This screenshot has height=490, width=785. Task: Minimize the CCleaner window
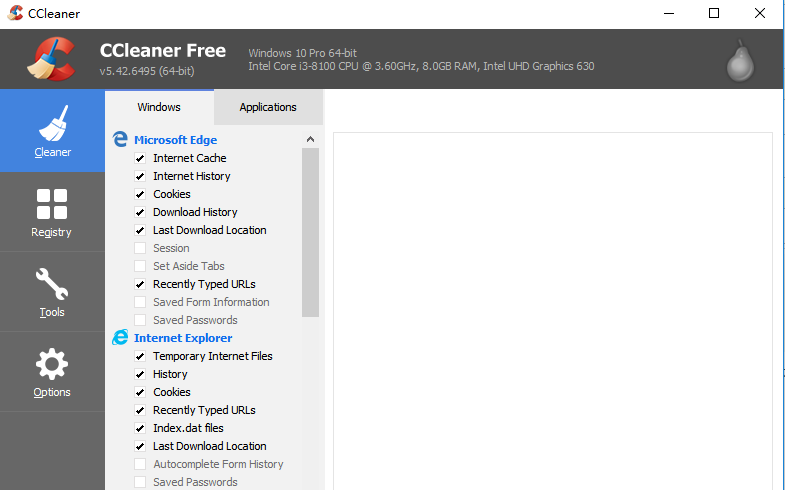pyautogui.click(x=669, y=14)
